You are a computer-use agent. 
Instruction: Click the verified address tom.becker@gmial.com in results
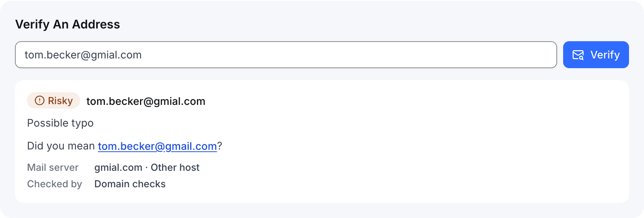146,102
